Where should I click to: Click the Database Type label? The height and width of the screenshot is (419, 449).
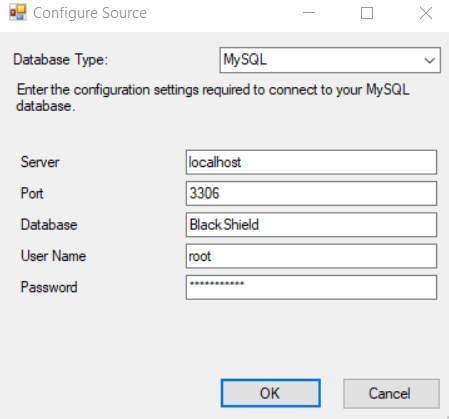tap(61, 60)
